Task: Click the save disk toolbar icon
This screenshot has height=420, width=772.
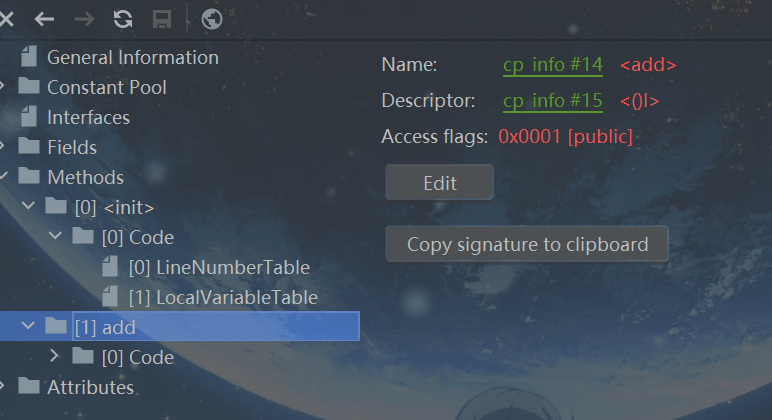Action: 161,18
